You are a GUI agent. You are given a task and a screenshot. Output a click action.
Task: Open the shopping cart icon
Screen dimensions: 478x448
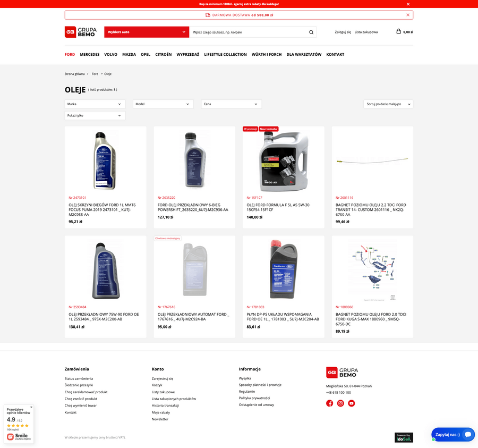[x=399, y=31]
